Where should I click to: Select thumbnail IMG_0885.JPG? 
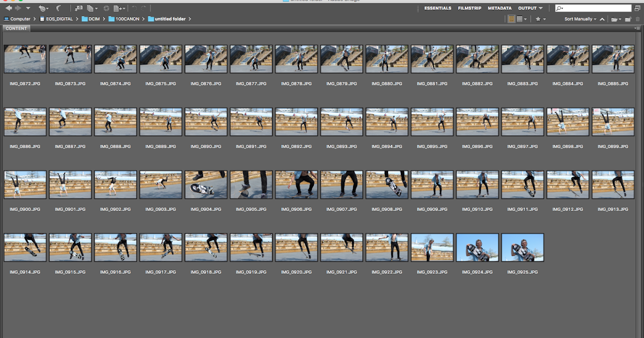(613, 59)
